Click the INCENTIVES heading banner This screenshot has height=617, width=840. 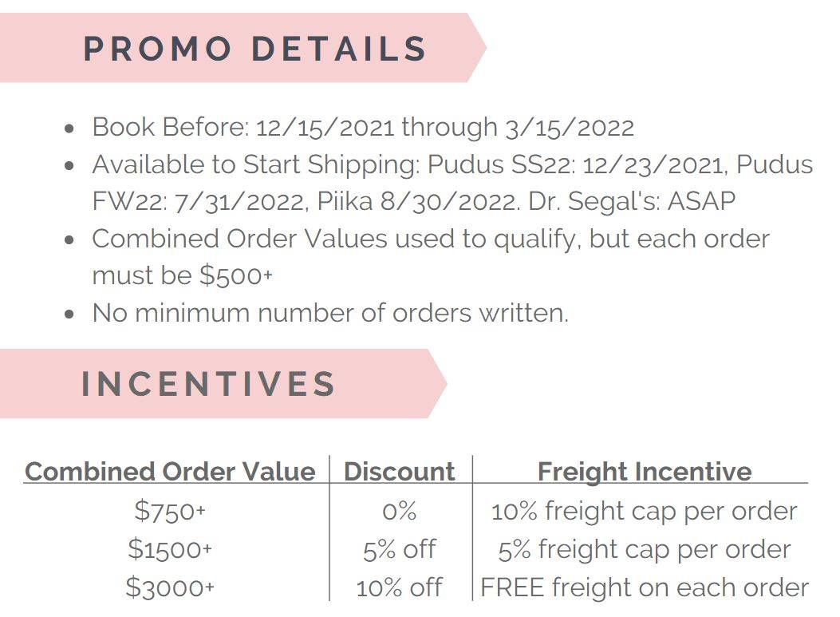tap(223, 384)
